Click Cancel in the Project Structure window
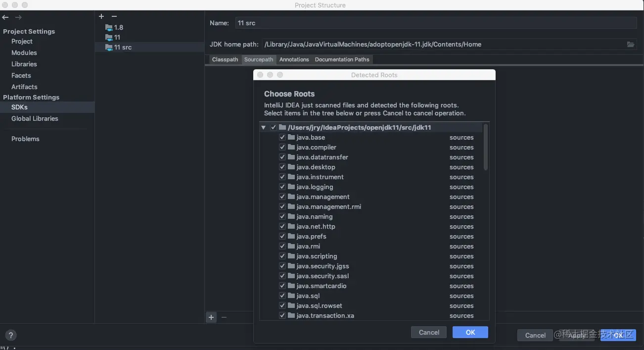The width and height of the screenshot is (644, 350). tap(535, 335)
